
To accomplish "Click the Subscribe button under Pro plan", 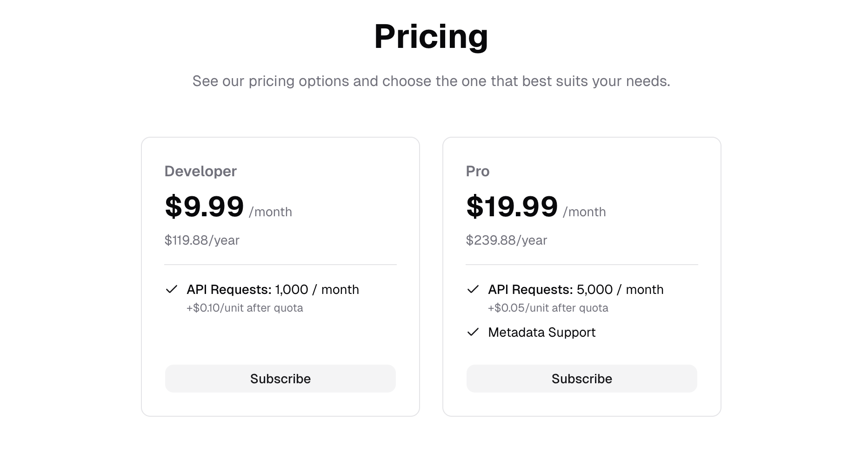I will (581, 379).
